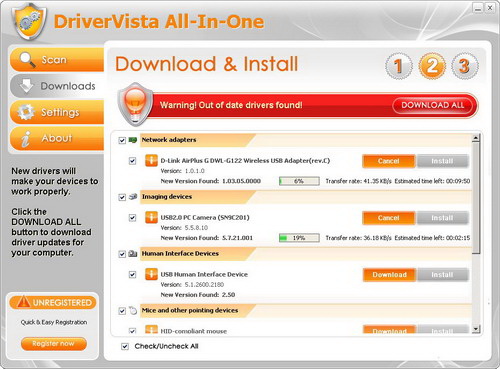Click the info icon on About
Image resolution: width=500 pixels, height=369 pixels.
tap(26, 139)
